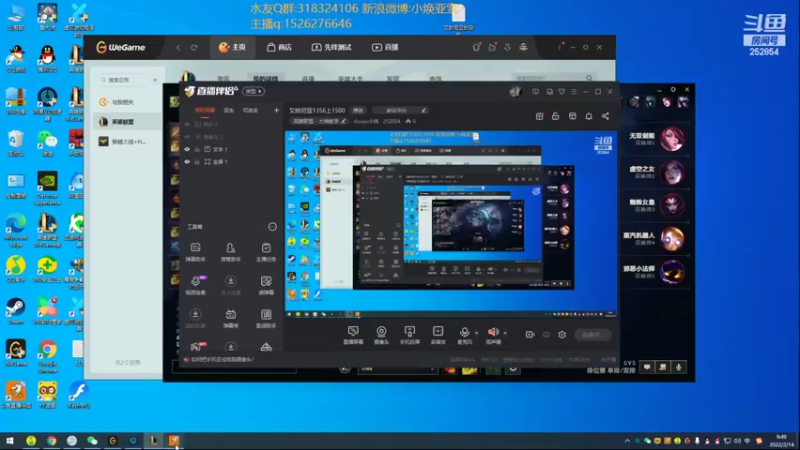This screenshot has height=450, width=800.
Task: Open Chrome from the taskbar
Action: (x=52, y=441)
